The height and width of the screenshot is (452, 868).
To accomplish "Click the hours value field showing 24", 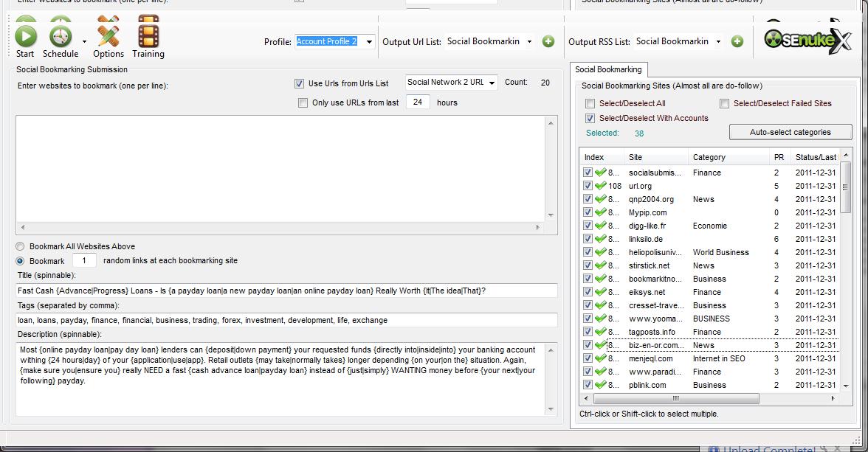I will click(418, 102).
